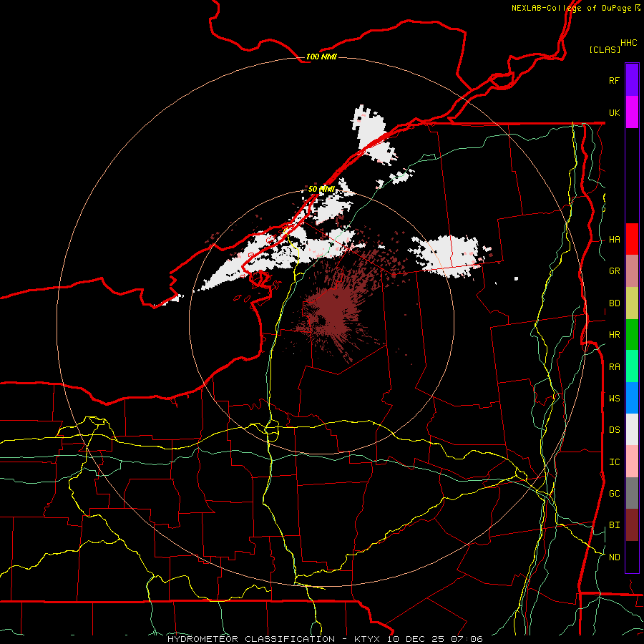
Task: Click the ND legend label
Action: point(614,557)
